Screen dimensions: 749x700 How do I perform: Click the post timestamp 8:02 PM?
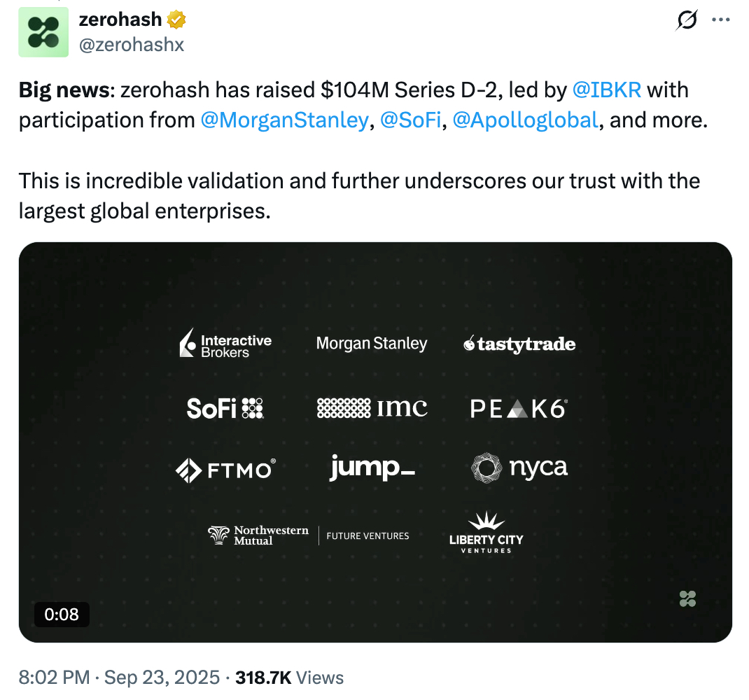click(55, 678)
